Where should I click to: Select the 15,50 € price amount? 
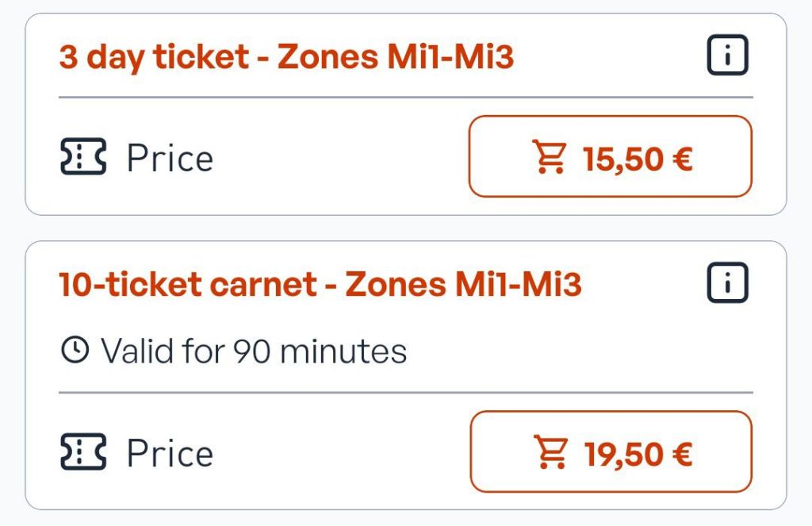click(x=638, y=159)
